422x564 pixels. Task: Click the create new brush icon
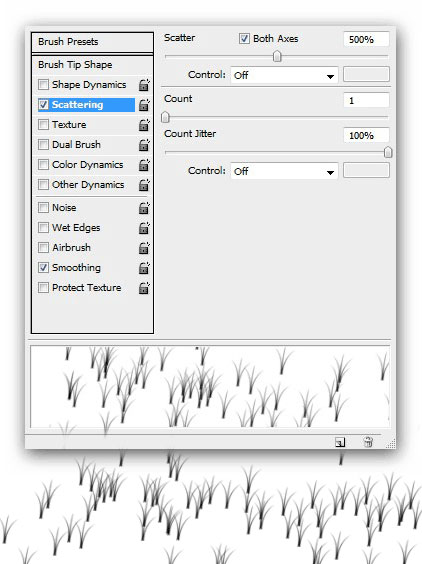tap(340, 442)
